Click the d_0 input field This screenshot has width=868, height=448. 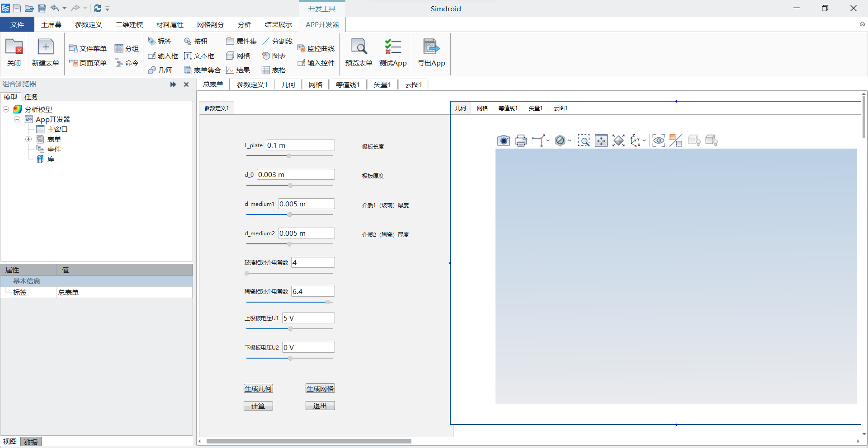coord(296,174)
